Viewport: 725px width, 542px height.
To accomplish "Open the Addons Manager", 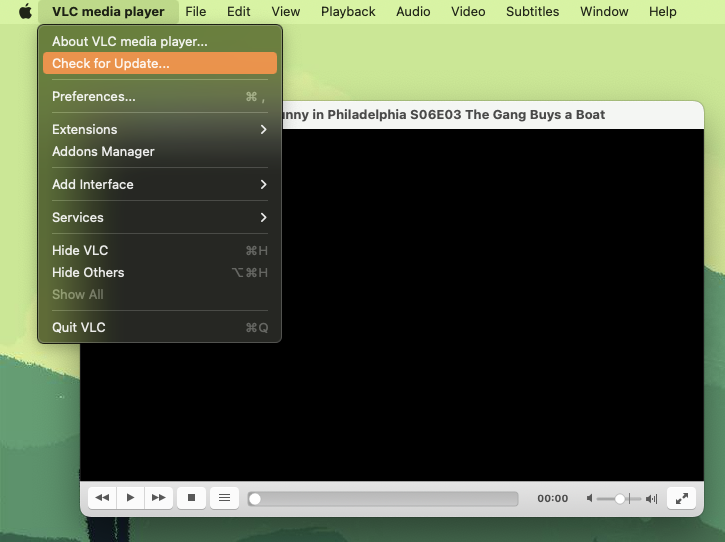I will (160, 151).
